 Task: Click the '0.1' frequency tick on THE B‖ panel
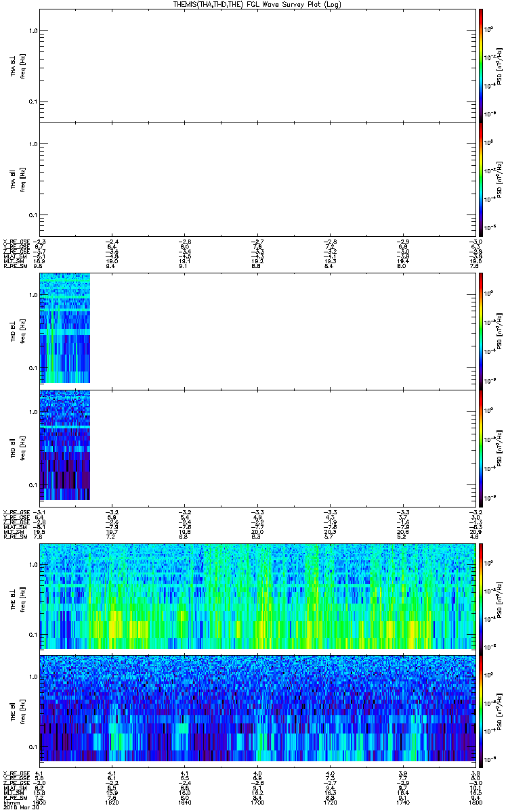point(33,746)
